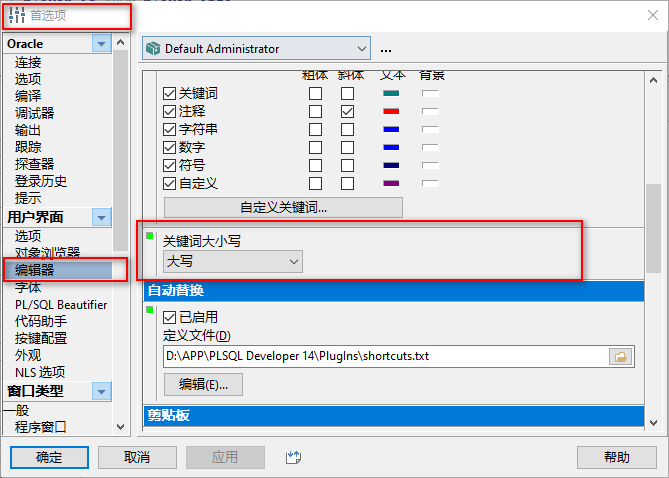669x478 pixels.
Task: Select 提示 under Oracle
Action: [x=28, y=198]
